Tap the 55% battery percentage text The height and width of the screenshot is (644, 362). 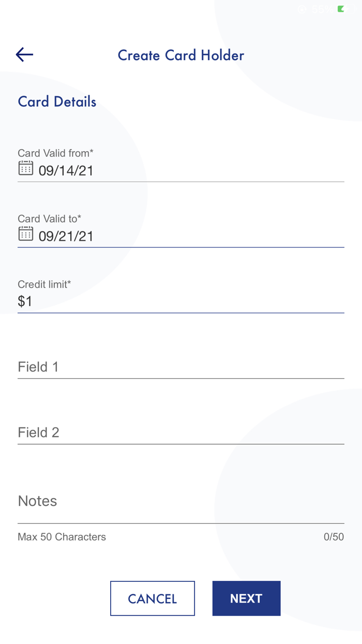tap(322, 9)
